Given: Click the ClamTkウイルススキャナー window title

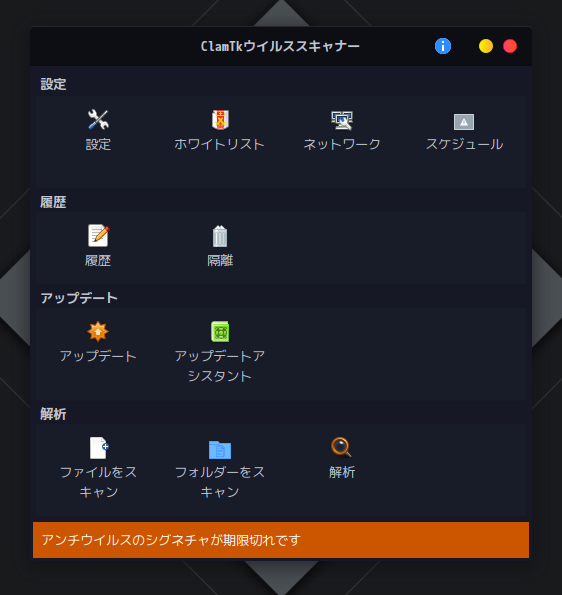Looking at the screenshot, I should click(x=280, y=46).
